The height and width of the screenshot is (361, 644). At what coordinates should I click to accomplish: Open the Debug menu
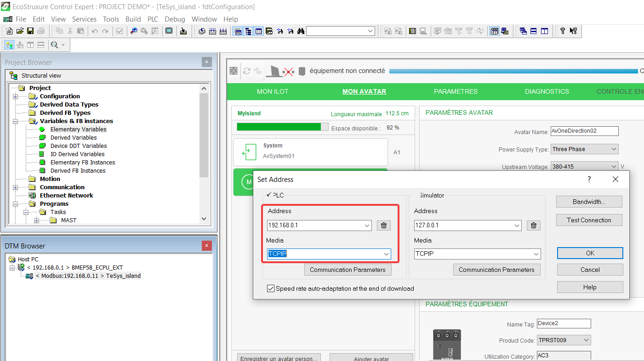175,19
